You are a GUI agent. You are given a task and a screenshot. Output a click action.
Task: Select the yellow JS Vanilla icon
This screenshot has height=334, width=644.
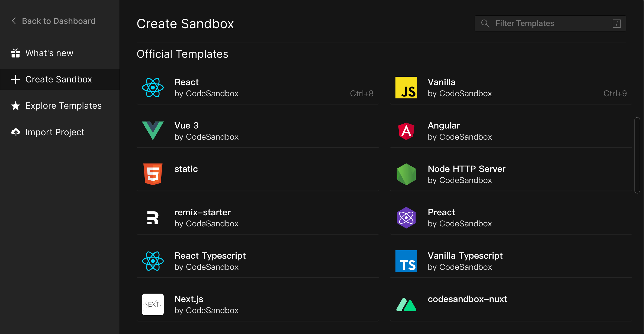tap(406, 88)
